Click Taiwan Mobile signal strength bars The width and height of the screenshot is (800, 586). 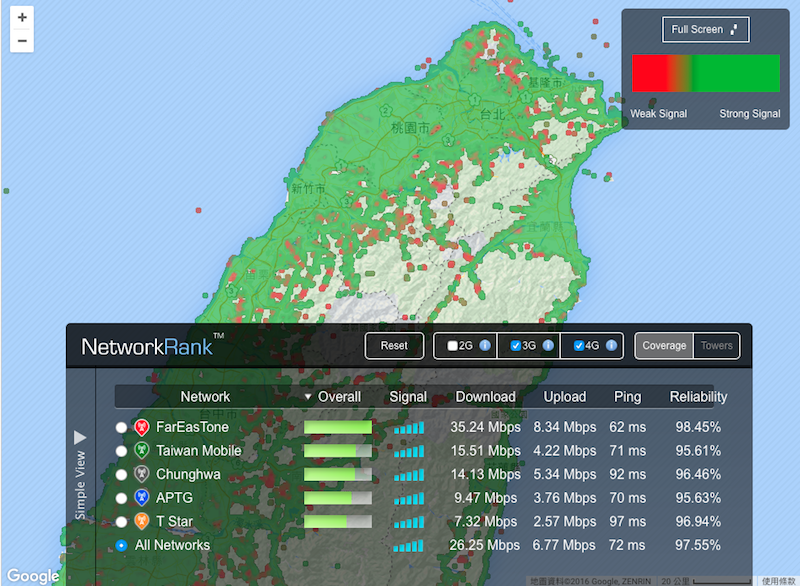[409, 451]
